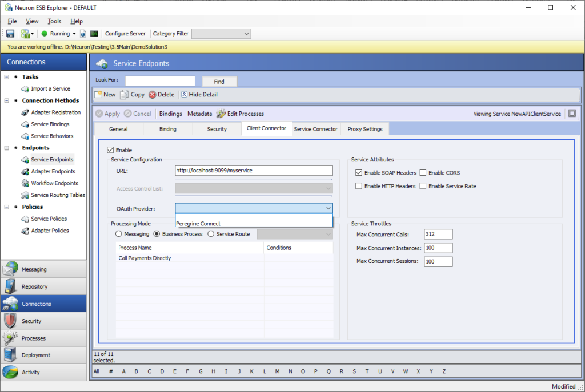Click the Save toolbar icon
Image resolution: width=585 pixels, height=392 pixels.
[10, 33]
